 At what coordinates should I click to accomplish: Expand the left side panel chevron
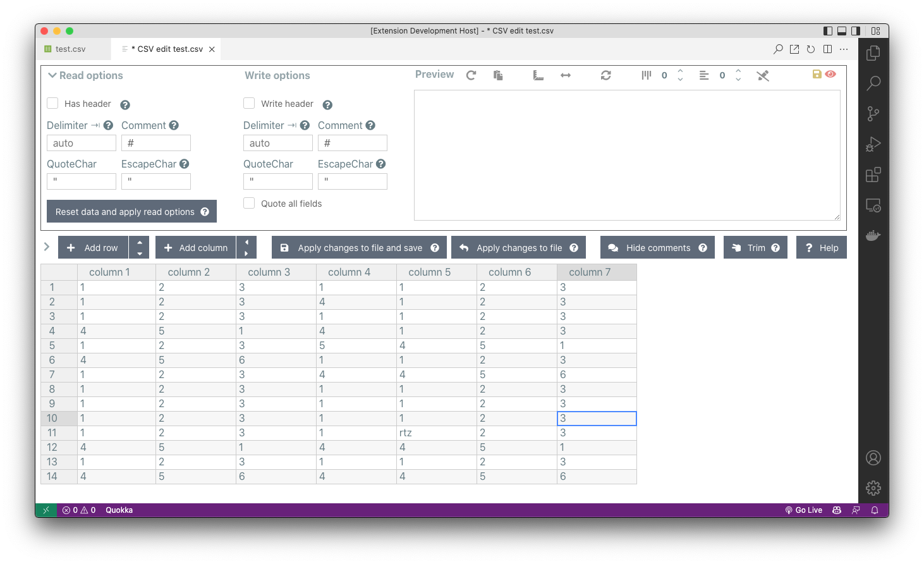click(46, 247)
